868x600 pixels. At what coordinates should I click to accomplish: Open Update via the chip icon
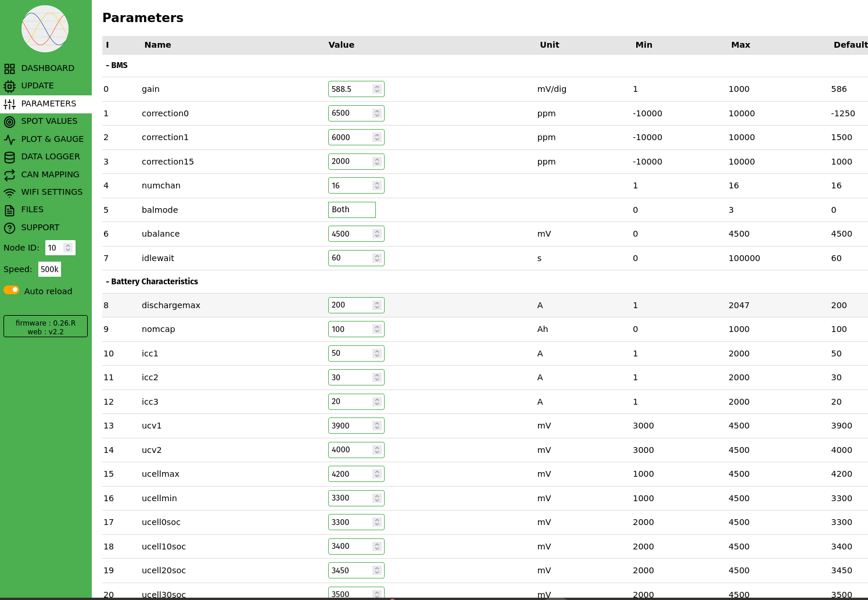tap(9, 86)
